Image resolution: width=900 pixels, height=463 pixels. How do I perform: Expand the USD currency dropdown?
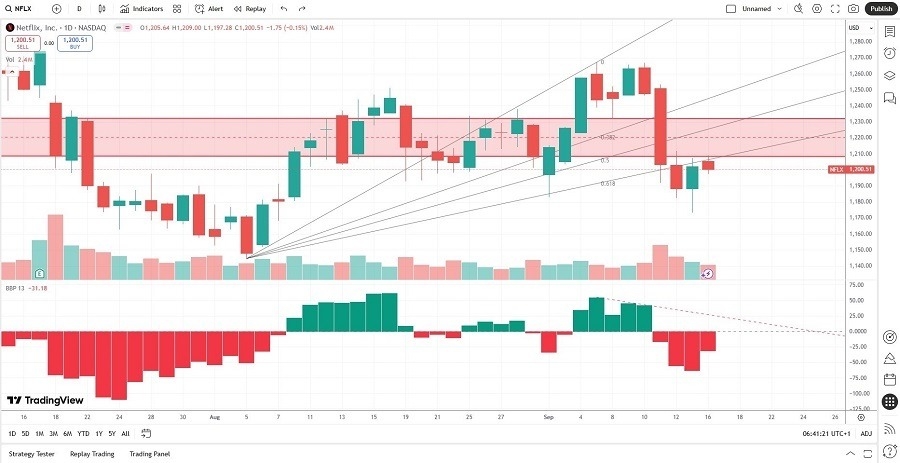point(857,27)
